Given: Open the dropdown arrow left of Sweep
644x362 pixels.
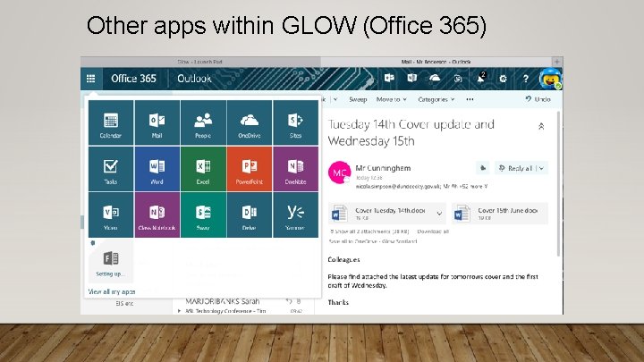Looking at the screenshot, I should point(335,99).
